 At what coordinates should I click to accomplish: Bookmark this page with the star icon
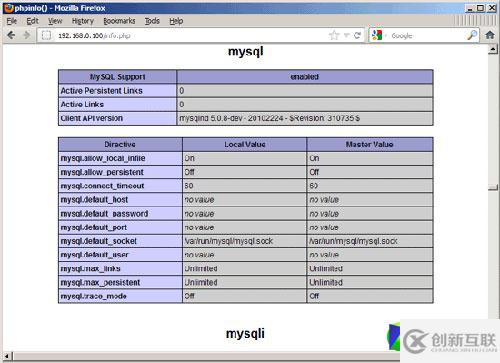[334, 35]
